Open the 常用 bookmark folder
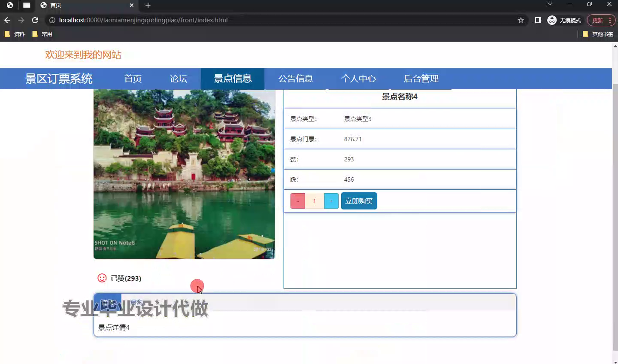The image size is (618, 364). [42, 34]
